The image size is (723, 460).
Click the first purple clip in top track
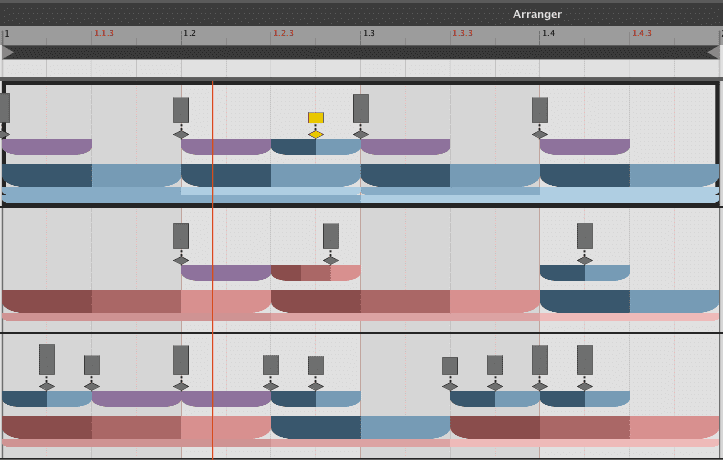[47, 147]
